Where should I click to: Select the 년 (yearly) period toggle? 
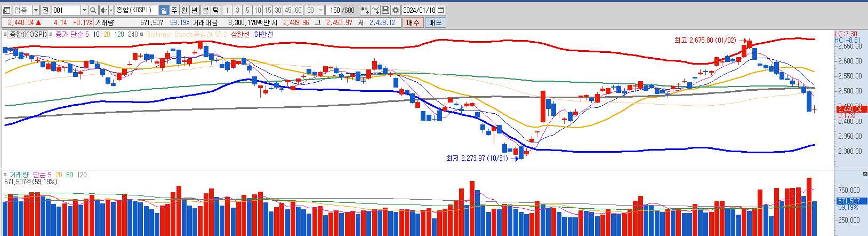coord(195,10)
